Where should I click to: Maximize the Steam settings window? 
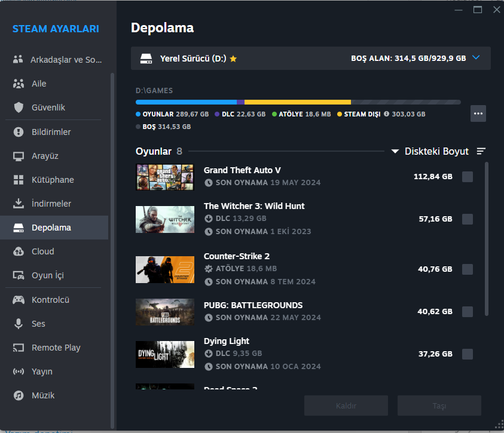478,10
